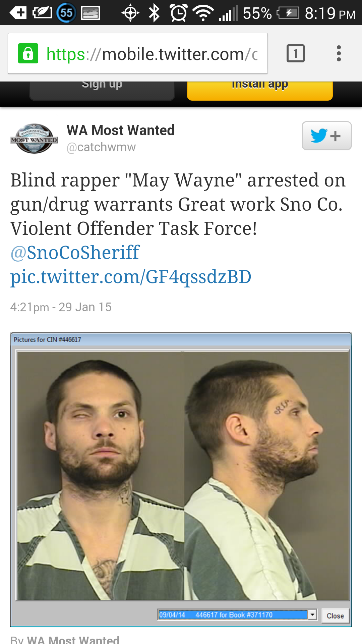Focus the mobile.twitter.com address bar
Viewport: 362px width, 644px height.
coord(138,53)
